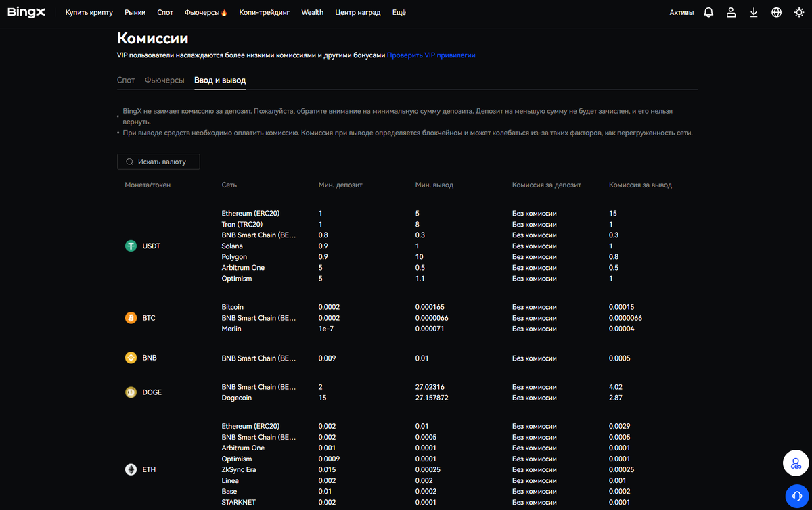Click Base network row

tap(229, 491)
